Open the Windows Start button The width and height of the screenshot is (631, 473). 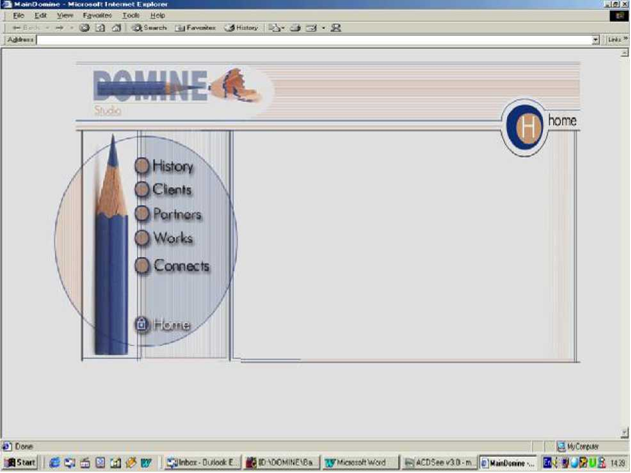coord(20,463)
